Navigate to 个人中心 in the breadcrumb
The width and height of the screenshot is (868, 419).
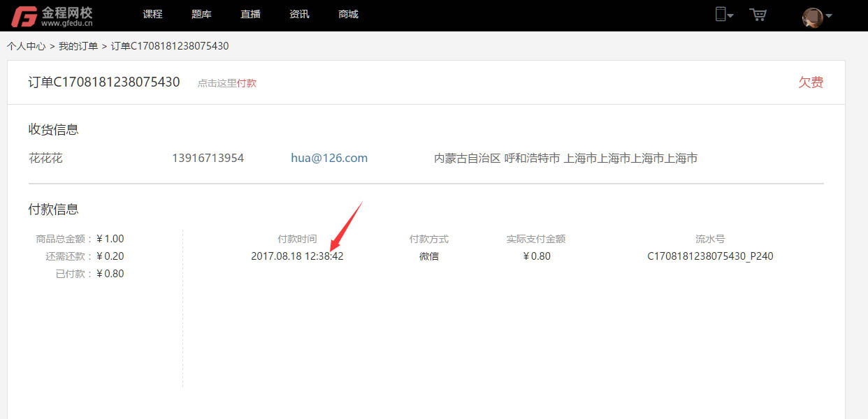26,46
